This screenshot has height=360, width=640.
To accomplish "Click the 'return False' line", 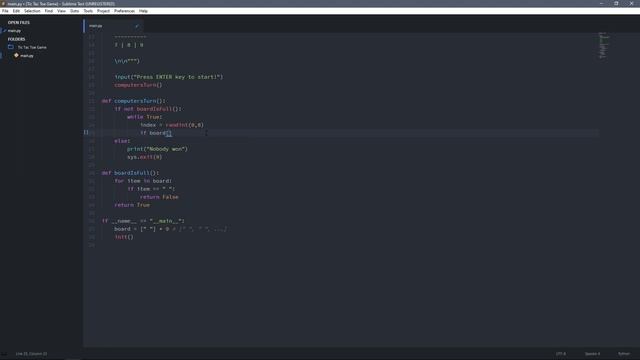I will click(159, 197).
